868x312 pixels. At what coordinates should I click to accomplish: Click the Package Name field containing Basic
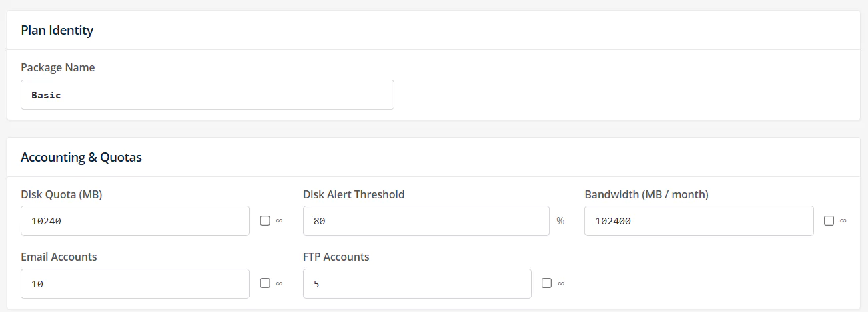pyautogui.click(x=207, y=95)
